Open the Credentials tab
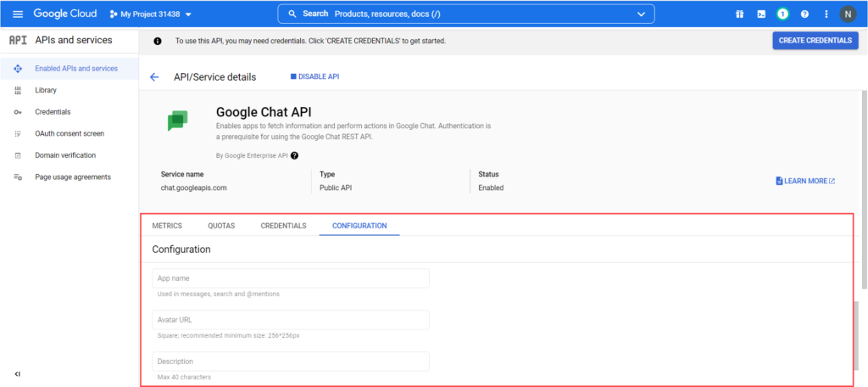 (x=283, y=226)
